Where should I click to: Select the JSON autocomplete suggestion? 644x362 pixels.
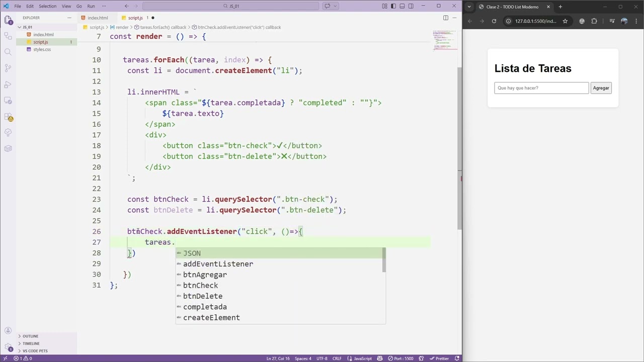280,253
